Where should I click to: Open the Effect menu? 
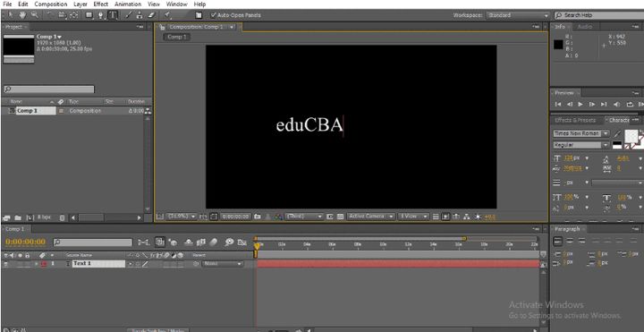(100, 4)
